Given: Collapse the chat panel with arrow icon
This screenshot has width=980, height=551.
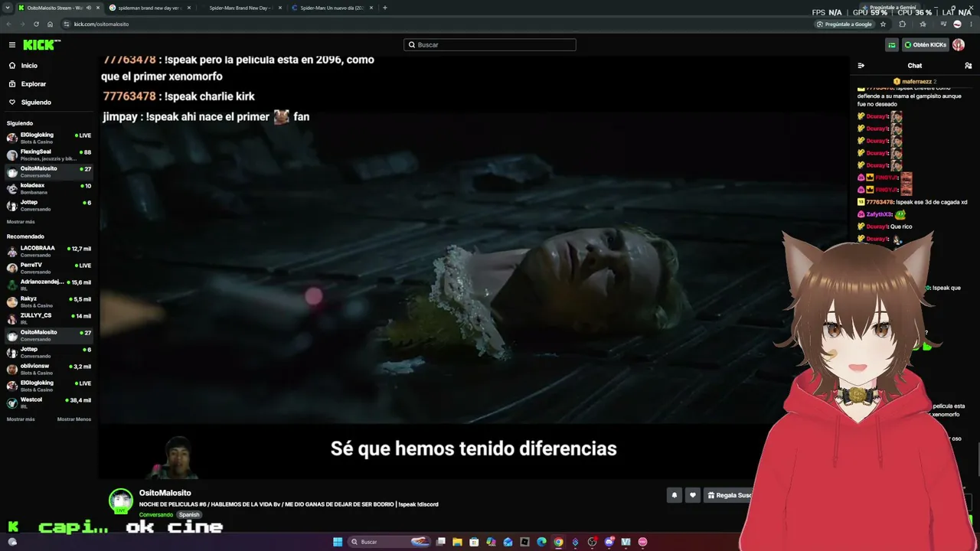Looking at the screenshot, I should coord(861,66).
